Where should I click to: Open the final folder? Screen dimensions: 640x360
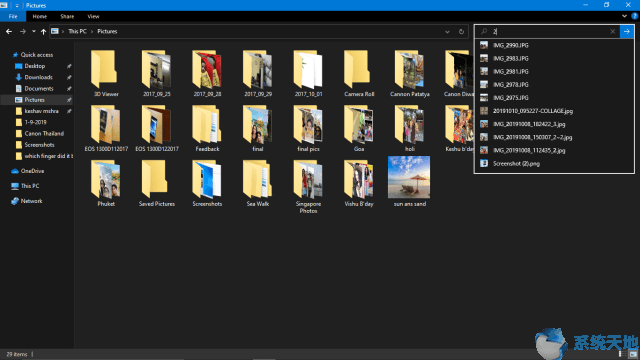tap(258, 129)
